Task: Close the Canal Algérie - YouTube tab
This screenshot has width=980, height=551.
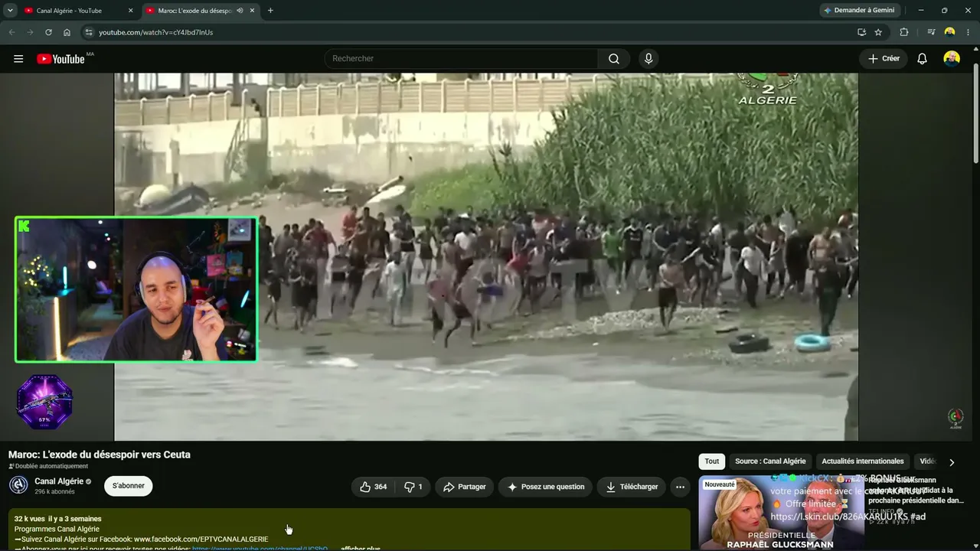Action: click(130, 11)
